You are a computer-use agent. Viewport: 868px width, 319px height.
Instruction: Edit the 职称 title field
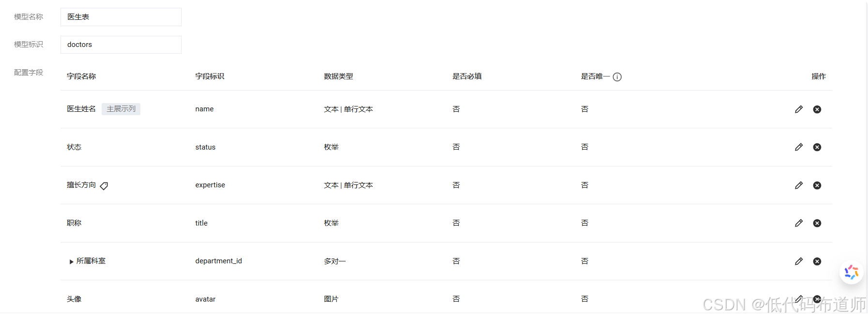[x=799, y=223]
